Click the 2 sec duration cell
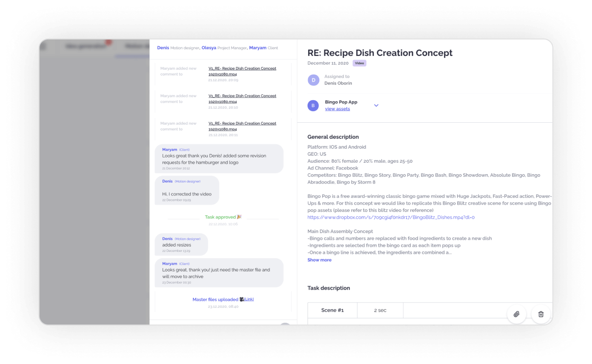The width and height of the screenshot is (592, 364). (380, 311)
